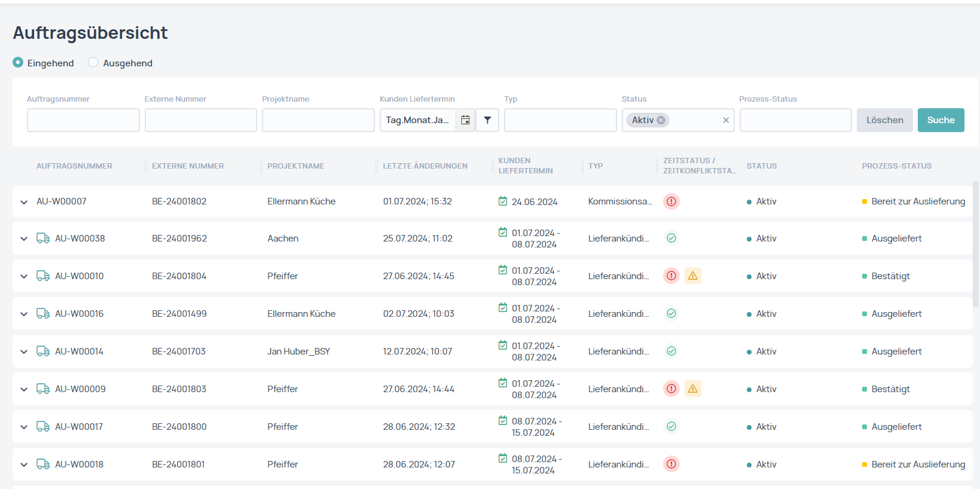
Task: Expand the AU-W00007 order row
Action: coord(24,202)
